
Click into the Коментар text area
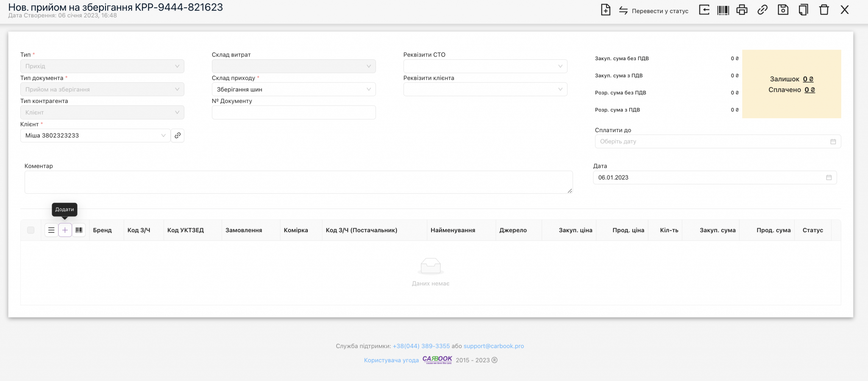tap(298, 182)
